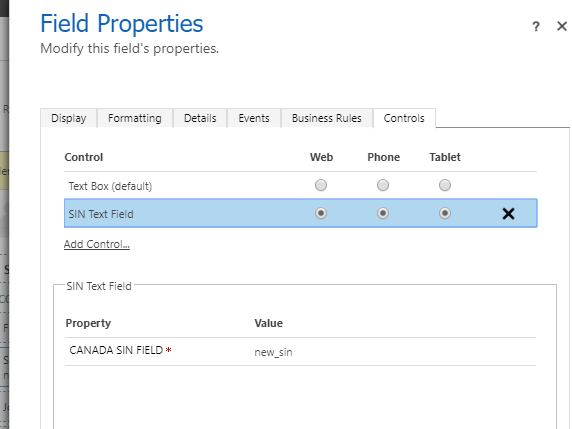Viewport: 572px width, 429px height.
Task: Click the Add Control... link
Action: point(97,244)
